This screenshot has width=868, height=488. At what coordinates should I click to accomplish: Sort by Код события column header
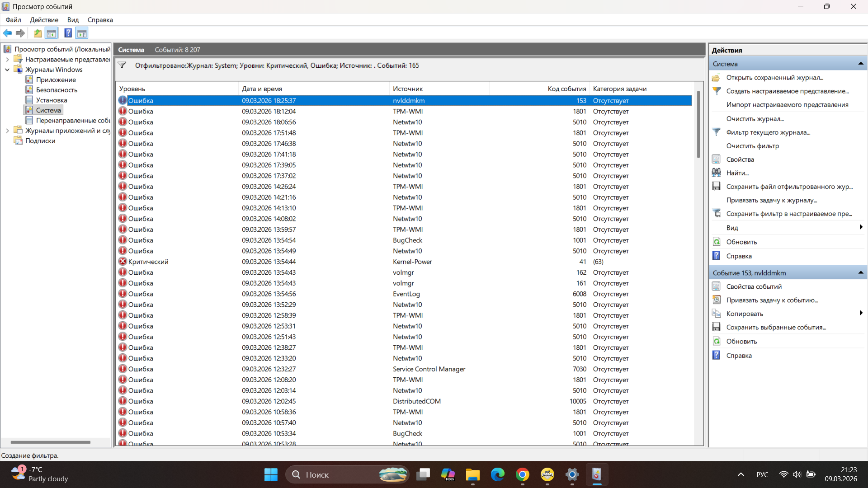(539, 89)
